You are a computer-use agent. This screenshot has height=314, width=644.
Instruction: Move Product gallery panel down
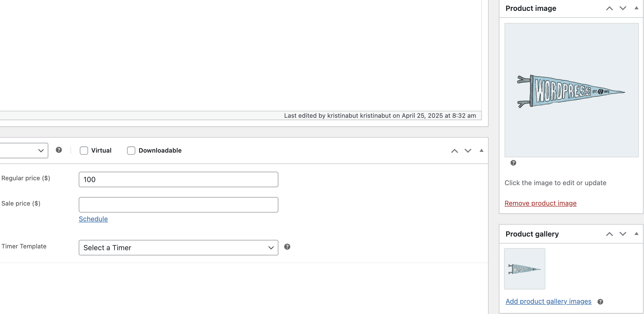[623, 234]
